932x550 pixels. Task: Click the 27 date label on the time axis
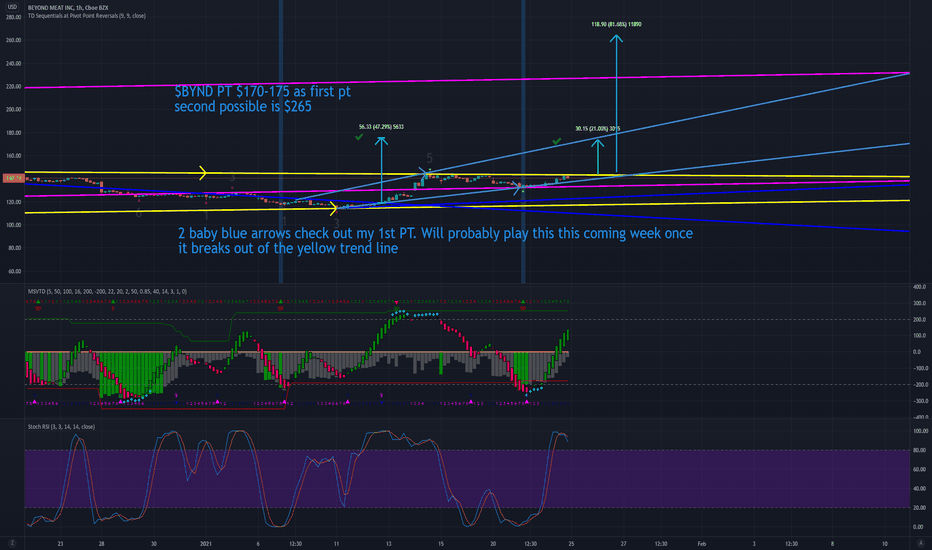click(624, 543)
